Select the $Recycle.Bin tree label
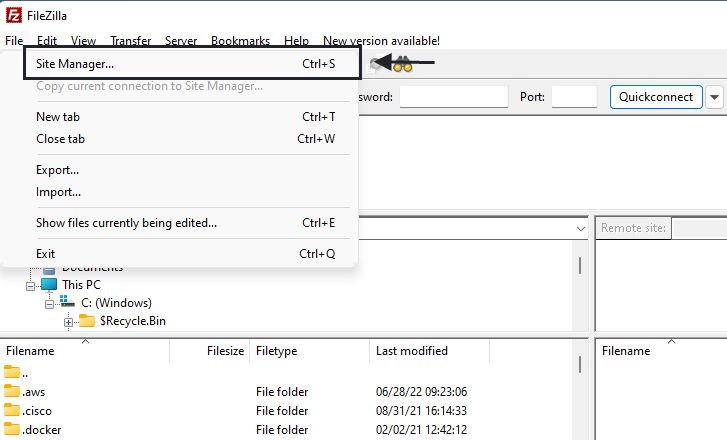 (133, 320)
